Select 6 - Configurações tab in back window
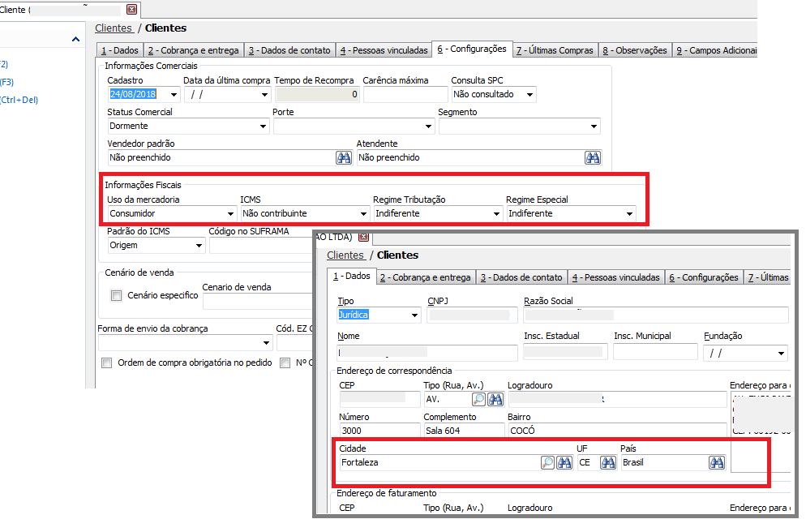The image size is (806, 532). coord(472,49)
